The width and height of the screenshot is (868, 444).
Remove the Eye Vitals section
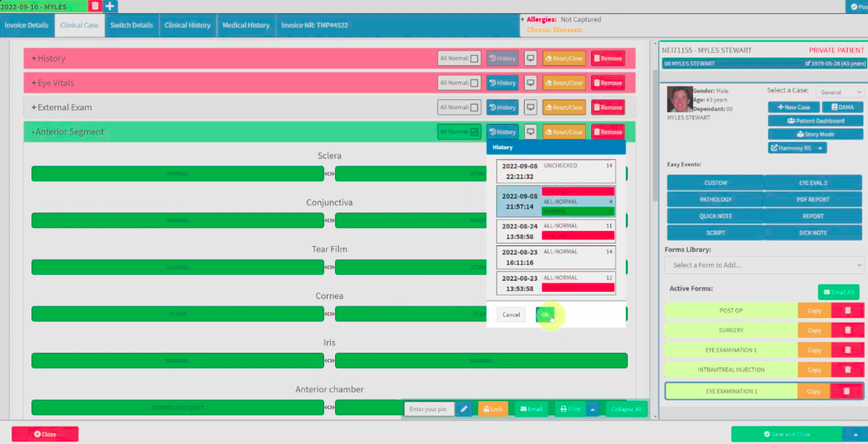[608, 83]
